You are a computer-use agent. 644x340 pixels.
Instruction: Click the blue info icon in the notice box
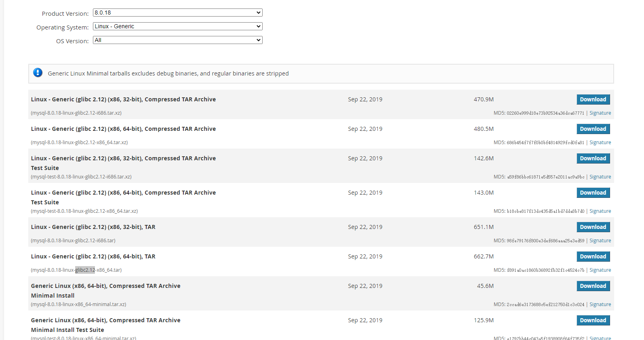[38, 73]
